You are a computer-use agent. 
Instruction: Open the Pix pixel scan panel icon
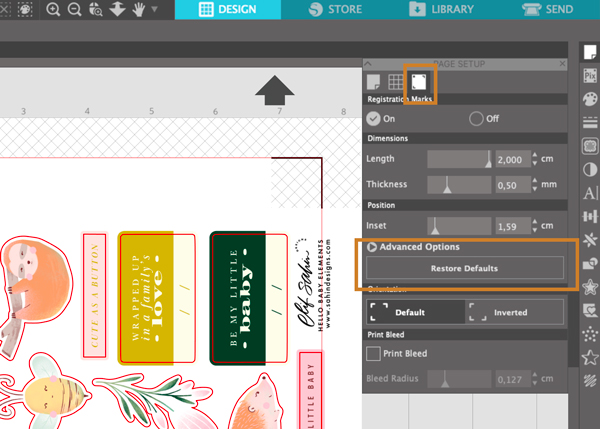click(590, 75)
